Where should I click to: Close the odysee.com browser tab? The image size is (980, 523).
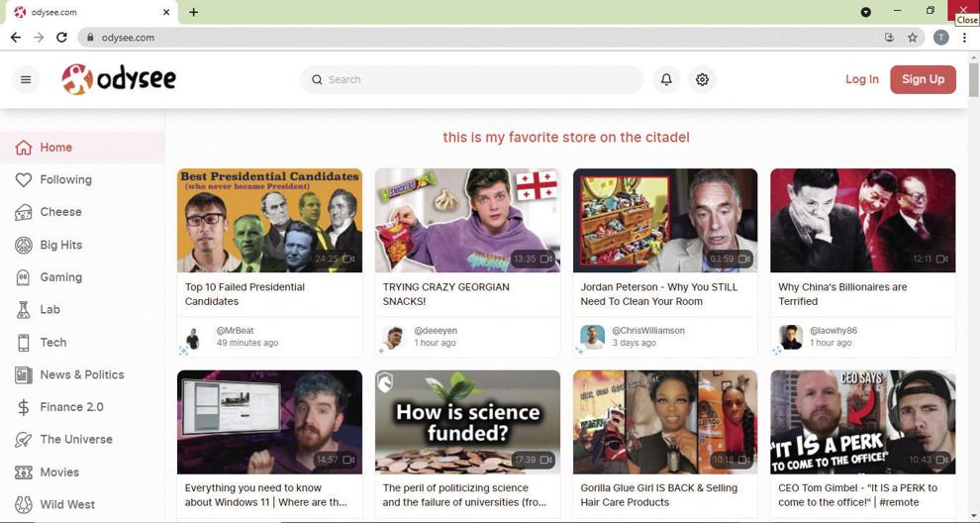pos(166,13)
